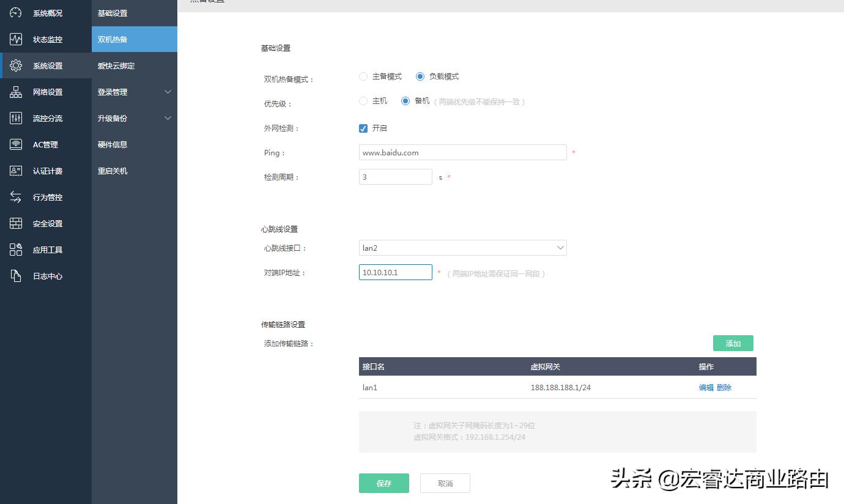Open the AC管理 management icon
844x504 pixels.
pyautogui.click(x=16, y=144)
